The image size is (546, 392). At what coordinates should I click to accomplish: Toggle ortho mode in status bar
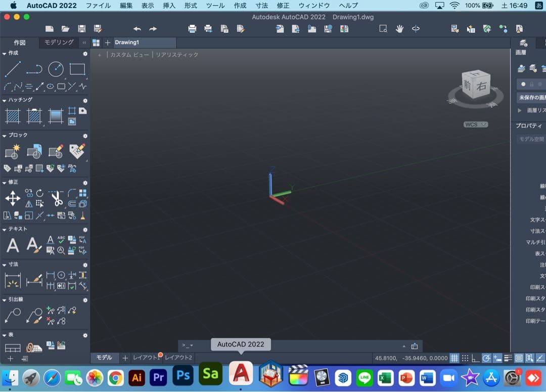click(x=476, y=358)
